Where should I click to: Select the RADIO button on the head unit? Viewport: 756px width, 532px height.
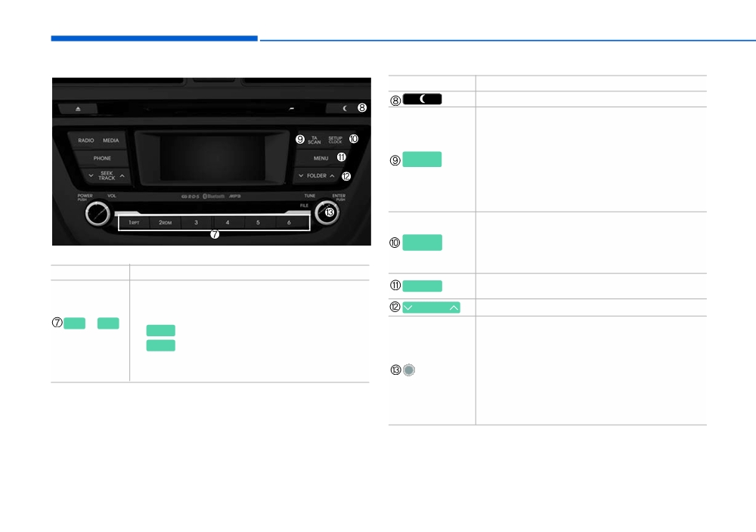[86, 141]
